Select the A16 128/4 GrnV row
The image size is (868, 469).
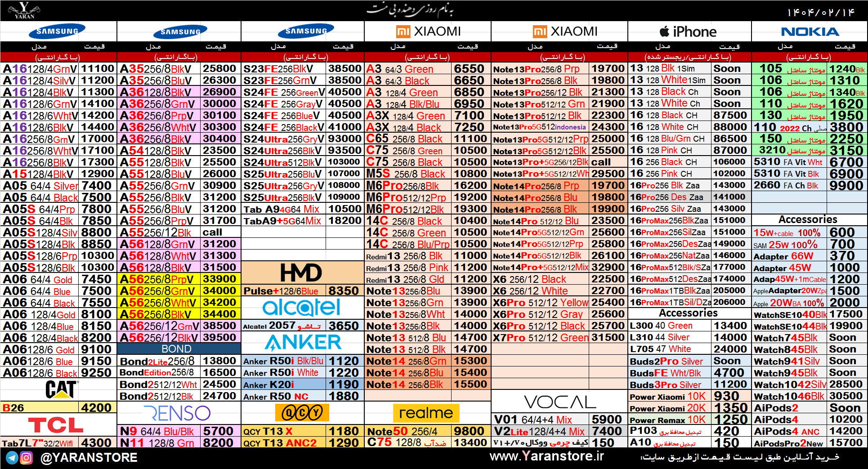tap(58, 68)
